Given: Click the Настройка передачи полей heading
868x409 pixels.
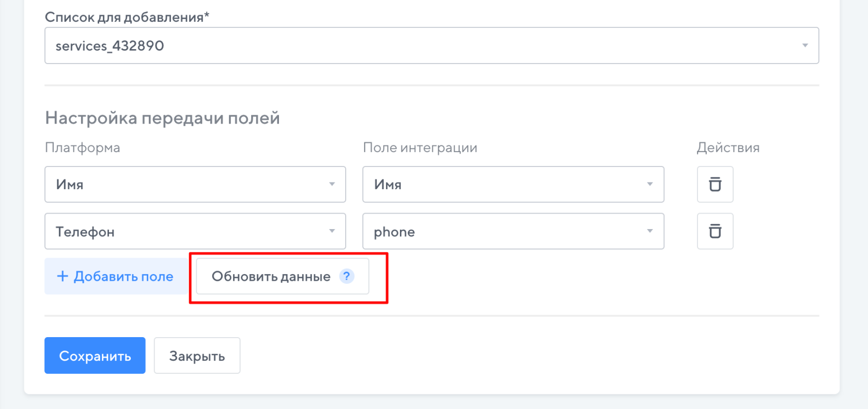Looking at the screenshot, I should [x=162, y=118].
